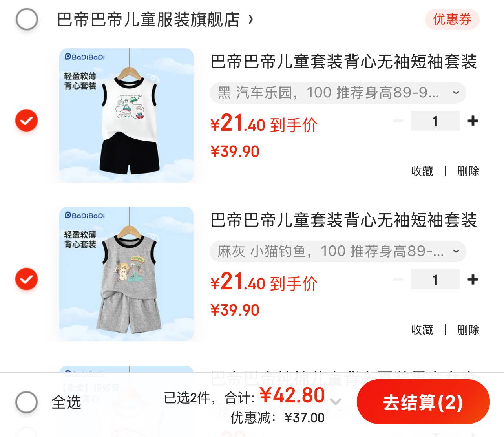
Task: Toggle the 全选 select-all circle
Action: 27,402
